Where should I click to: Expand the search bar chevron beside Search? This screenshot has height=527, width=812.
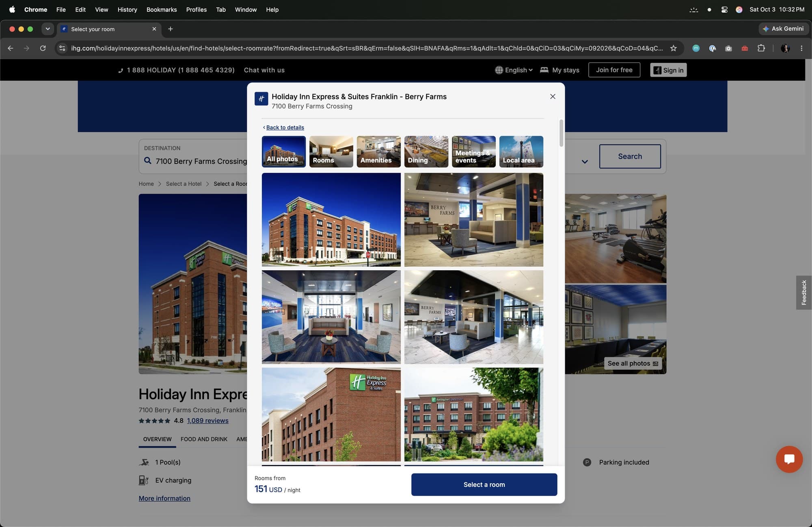[585, 161]
